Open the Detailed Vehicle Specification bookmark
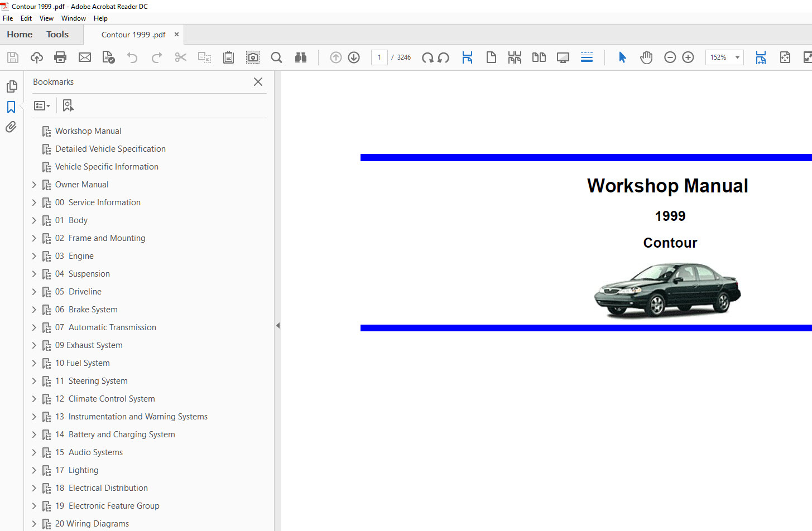Viewport: 812px width, 531px height. click(110, 149)
